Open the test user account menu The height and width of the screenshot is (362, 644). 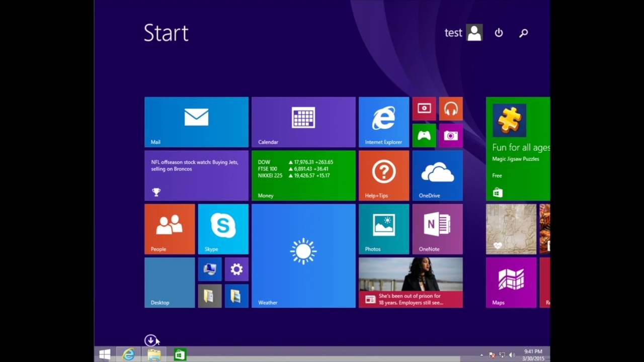click(x=463, y=33)
